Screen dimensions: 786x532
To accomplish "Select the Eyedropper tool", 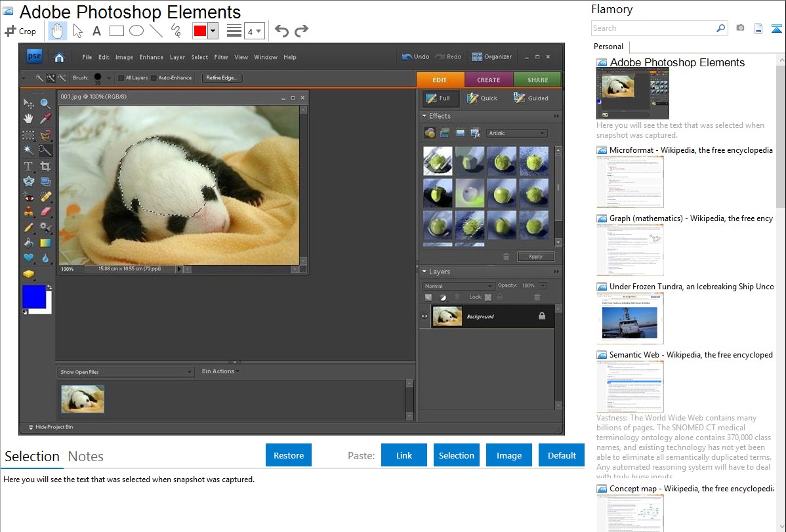I will click(x=45, y=119).
